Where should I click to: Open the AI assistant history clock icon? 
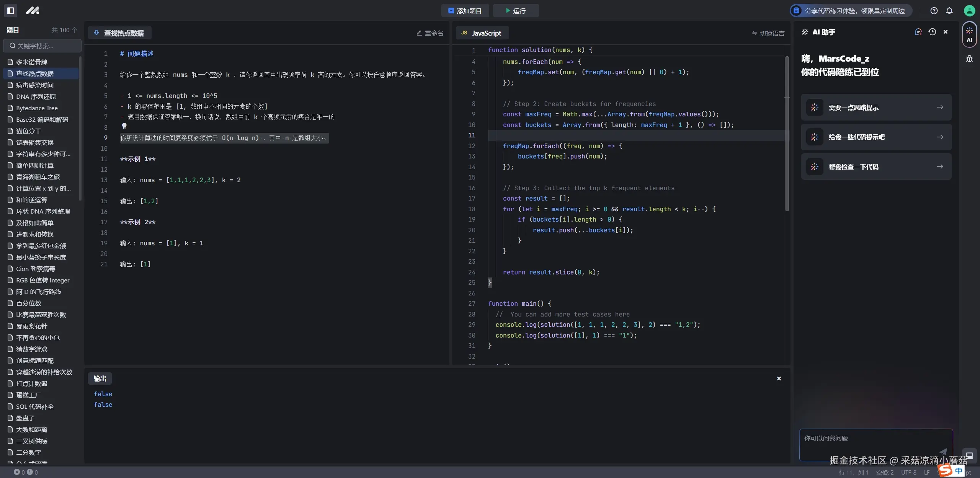pos(932,32)
